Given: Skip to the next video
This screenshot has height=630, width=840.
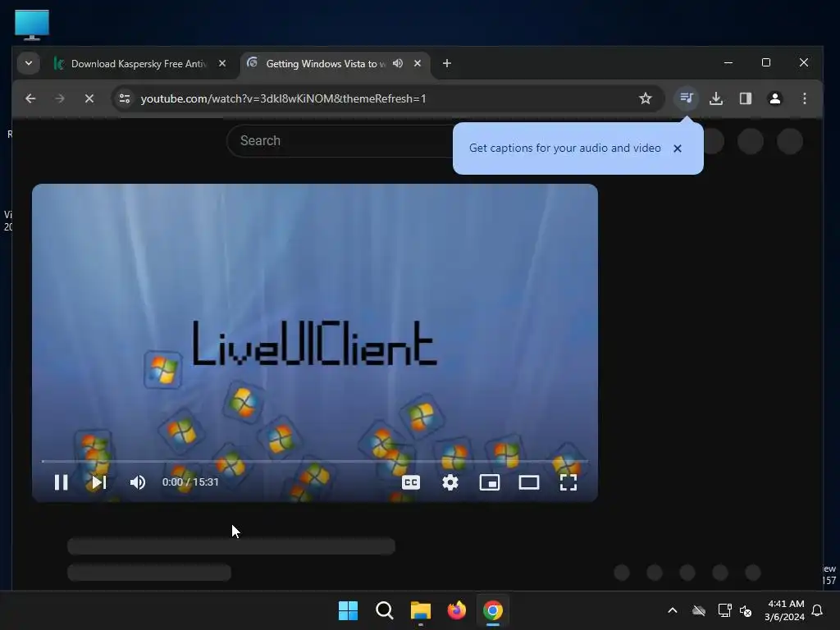Looking at the screenshot, I should pos(98,482).
